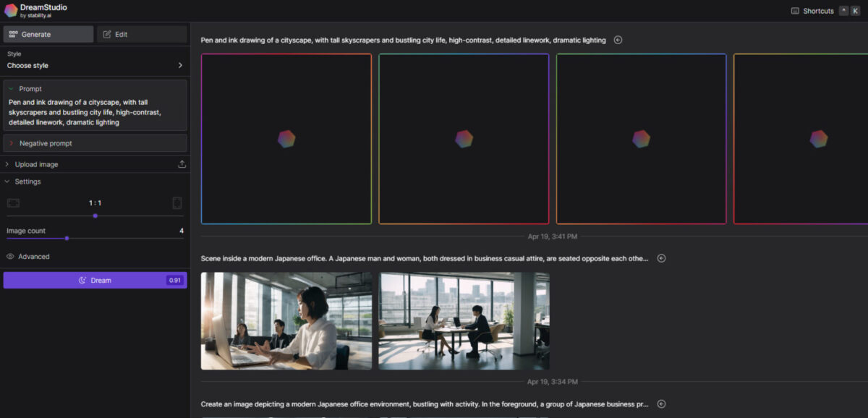
Task: Click the Dream button to generate images
Action: [95, 280]
